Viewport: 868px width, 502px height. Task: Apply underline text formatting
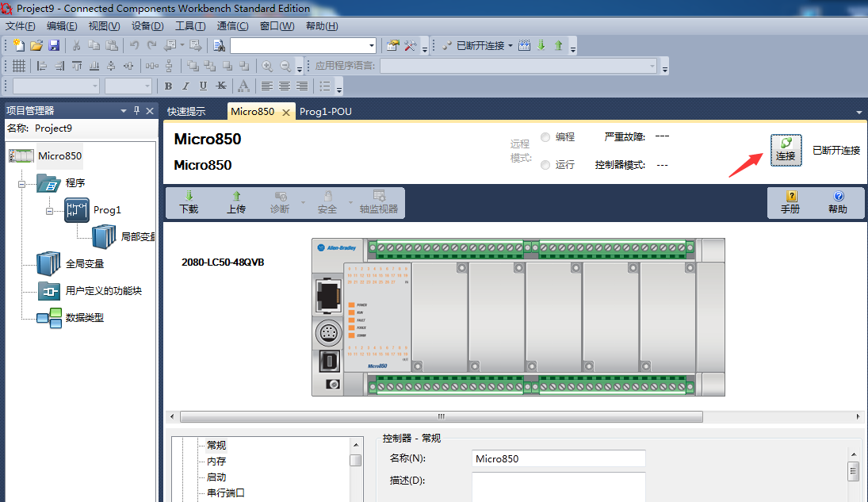203,86
